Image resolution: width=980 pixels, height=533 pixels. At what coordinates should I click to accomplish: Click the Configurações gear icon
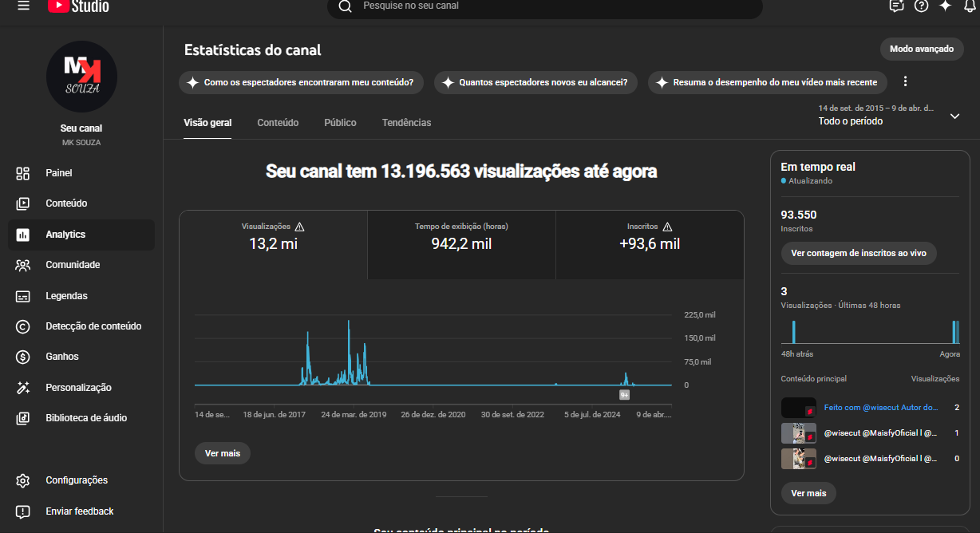(22, 480)
